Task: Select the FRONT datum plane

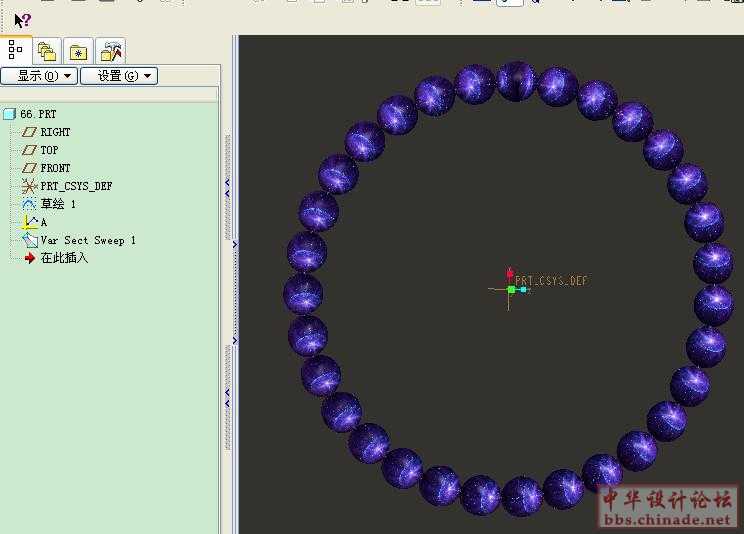Action: click(55, 168)
